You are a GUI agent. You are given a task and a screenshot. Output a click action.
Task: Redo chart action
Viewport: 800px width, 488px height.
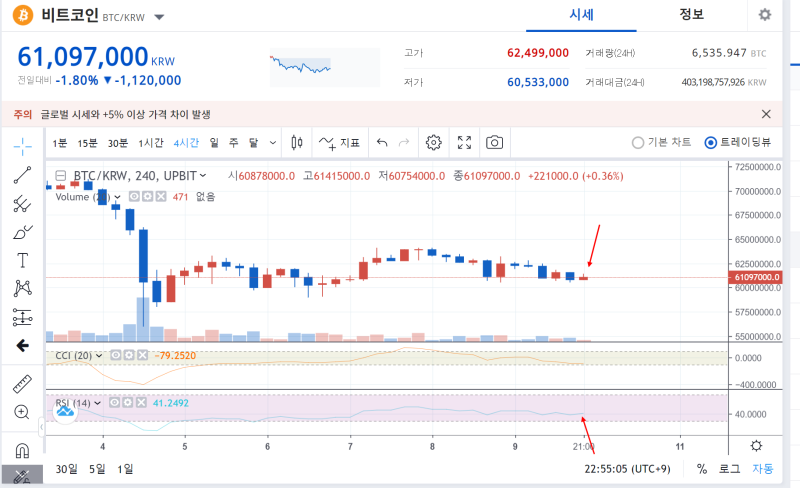click(x=404, y=142)
